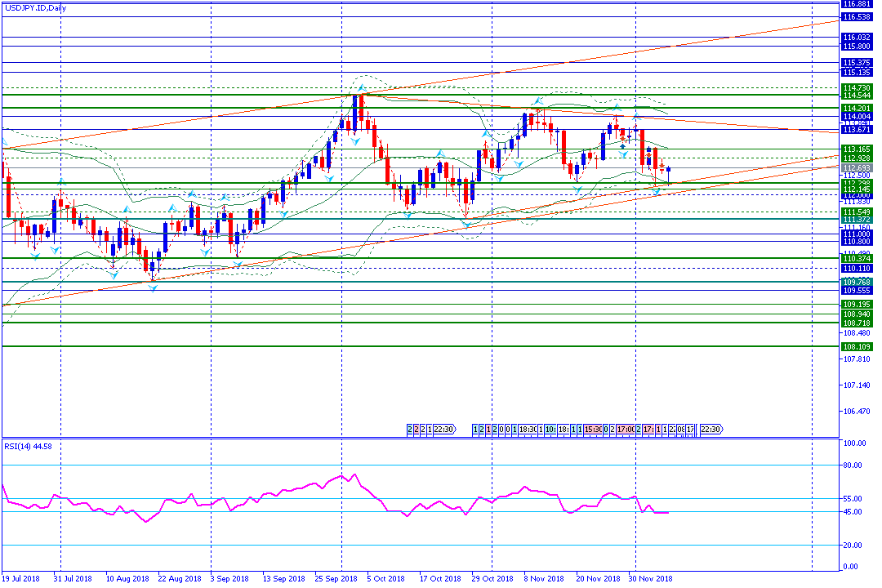Image resolution: width=882 pixels, height=588 pixels.
Task: Click the RSI 100.00 scale value
Action: pos(855,443)
